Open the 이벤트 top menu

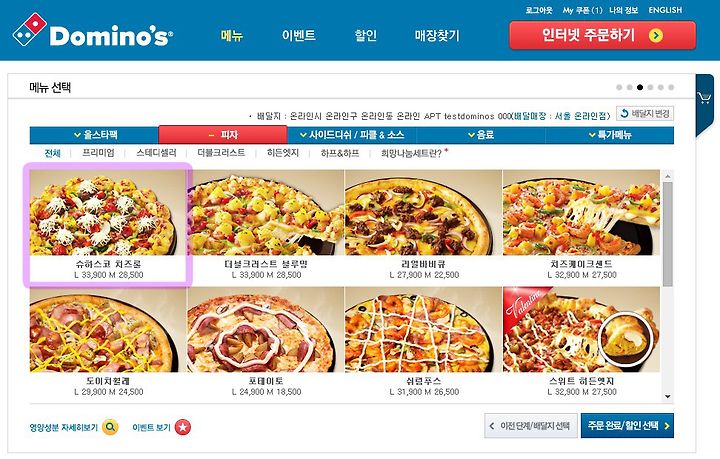[298, 35]
